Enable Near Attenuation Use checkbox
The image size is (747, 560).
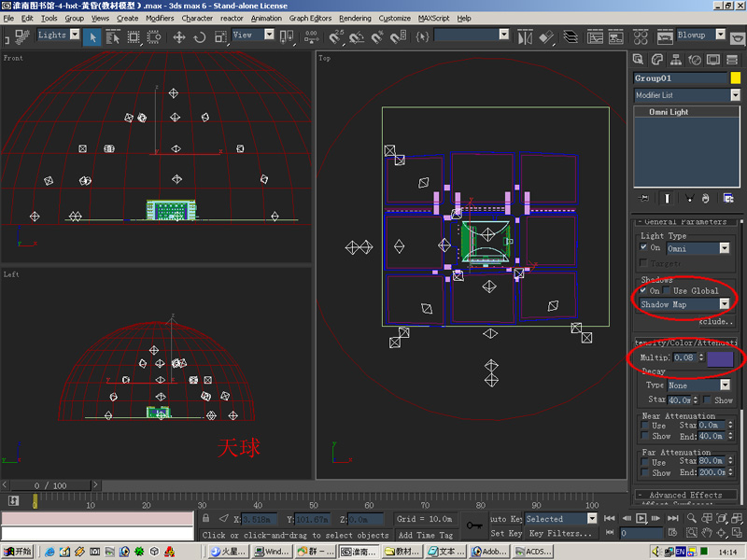644,426
